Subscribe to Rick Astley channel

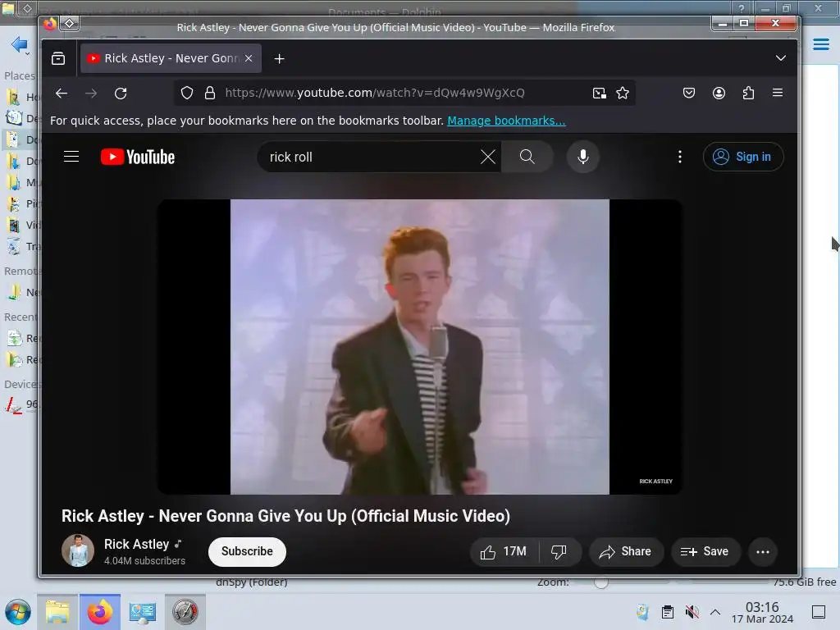(x=247, y=551)
